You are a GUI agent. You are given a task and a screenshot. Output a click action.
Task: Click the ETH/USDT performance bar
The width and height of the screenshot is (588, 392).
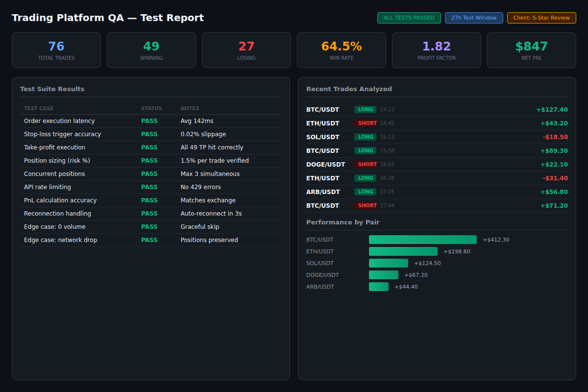pos(403,251)
